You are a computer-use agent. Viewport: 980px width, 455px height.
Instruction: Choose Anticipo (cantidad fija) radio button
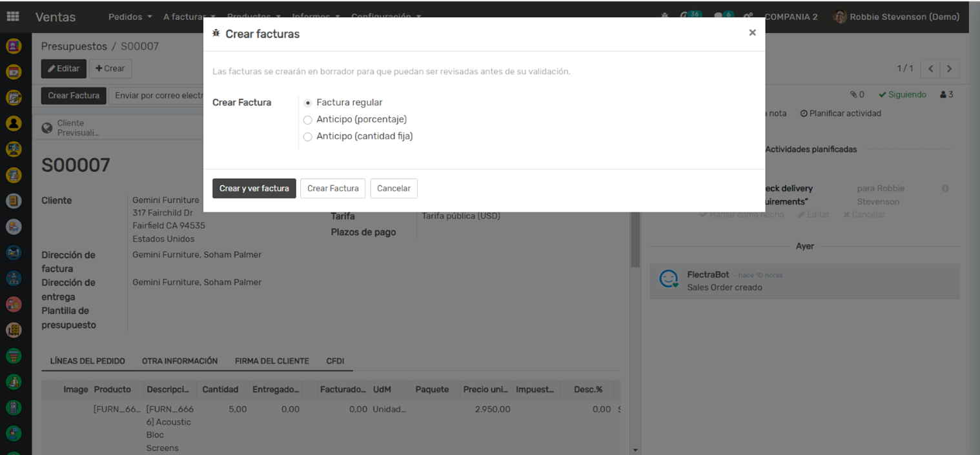308,137
